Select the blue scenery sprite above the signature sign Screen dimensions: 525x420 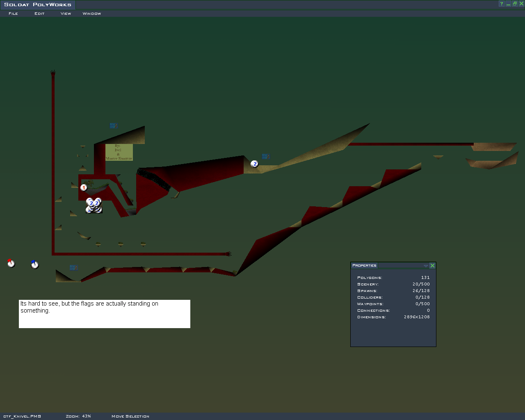(x=114, y=126)
